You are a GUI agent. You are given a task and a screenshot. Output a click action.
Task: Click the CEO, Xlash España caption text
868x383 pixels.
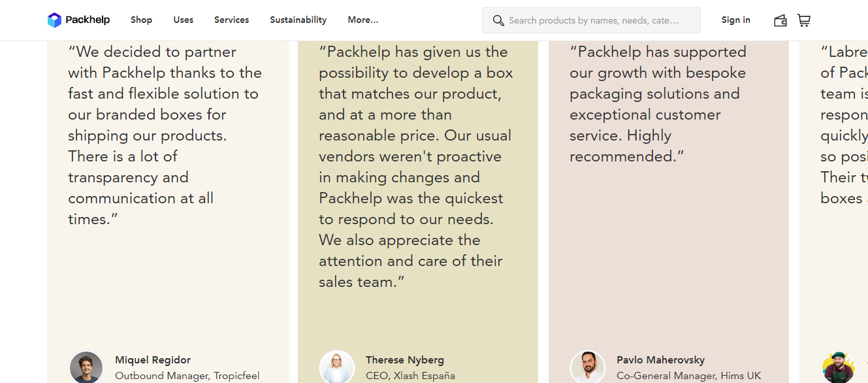410,375
